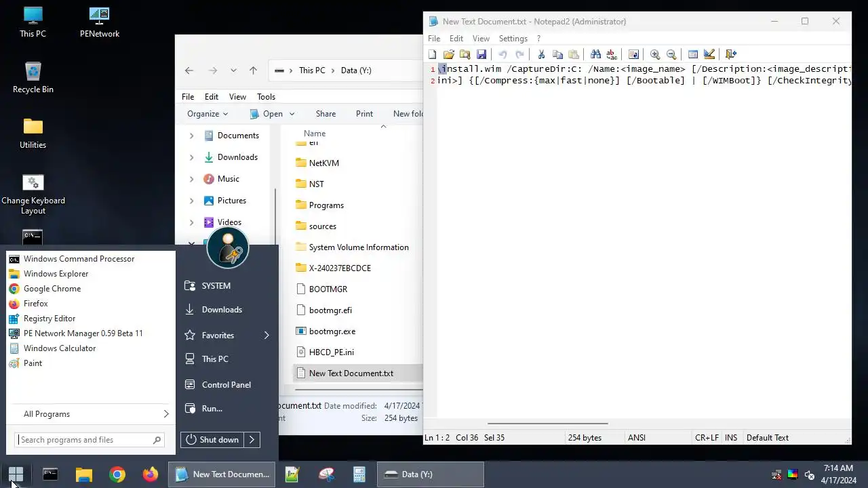Viewport: 868px width, 488px height.
Task: Launch Firefox from the taskbar
Action: point(150,474)
